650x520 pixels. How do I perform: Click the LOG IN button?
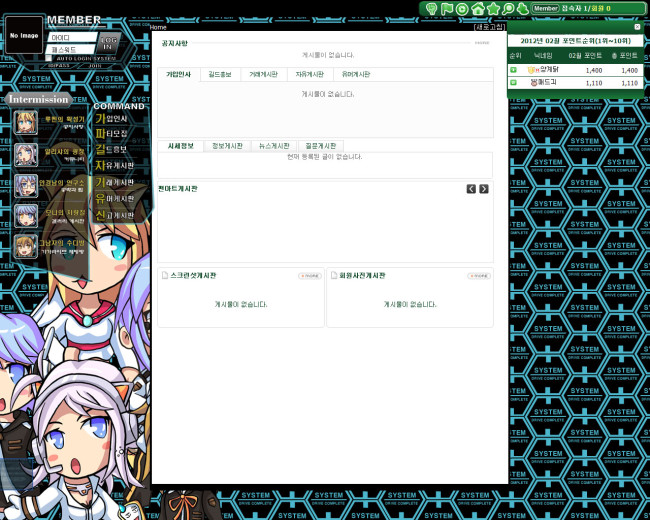click(x=108, y=43)
